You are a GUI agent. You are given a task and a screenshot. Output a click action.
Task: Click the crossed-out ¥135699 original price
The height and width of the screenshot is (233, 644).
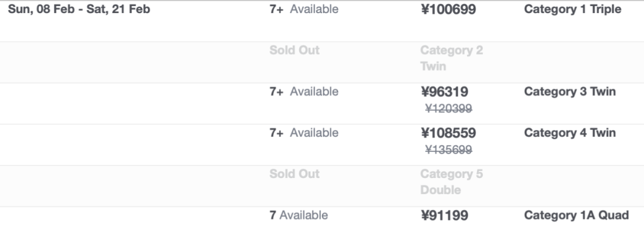448,150
